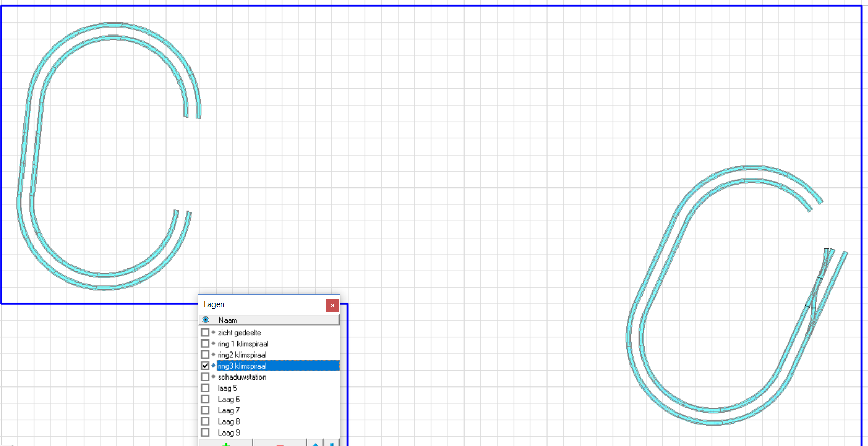Select the "Laag 8" layer name
Screen dimensions: 868x446
[229, 421]
